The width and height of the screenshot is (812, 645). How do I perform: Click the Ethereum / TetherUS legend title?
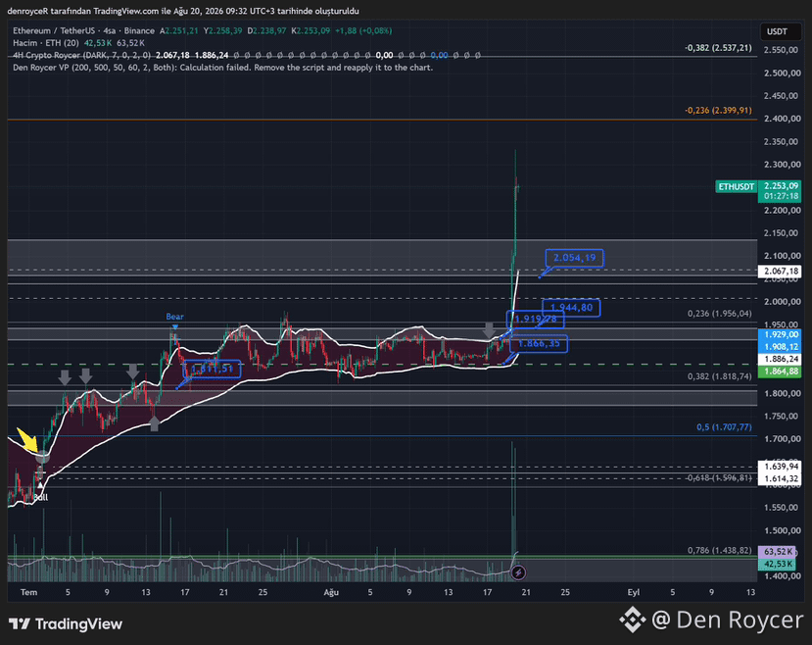(x=84, y=30)
